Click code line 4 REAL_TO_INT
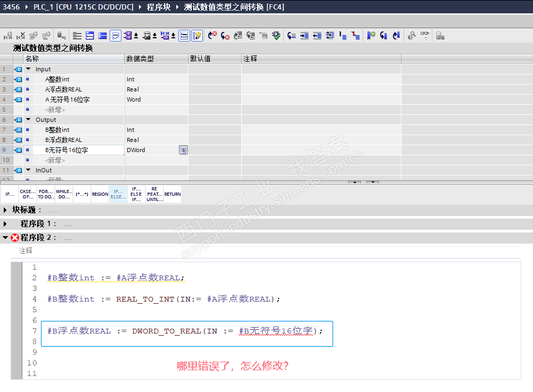 point(164,299)
